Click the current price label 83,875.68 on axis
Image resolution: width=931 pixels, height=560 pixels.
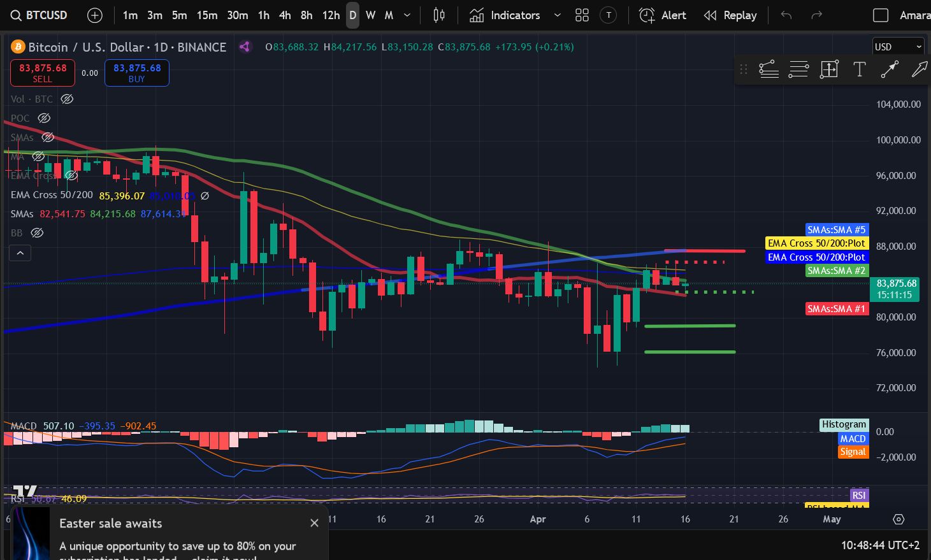click(x=896, y=289)
